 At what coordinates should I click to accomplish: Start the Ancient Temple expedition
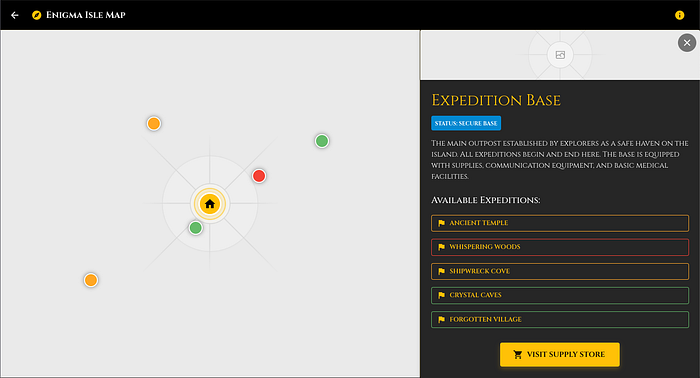click(x=560, y=223)
